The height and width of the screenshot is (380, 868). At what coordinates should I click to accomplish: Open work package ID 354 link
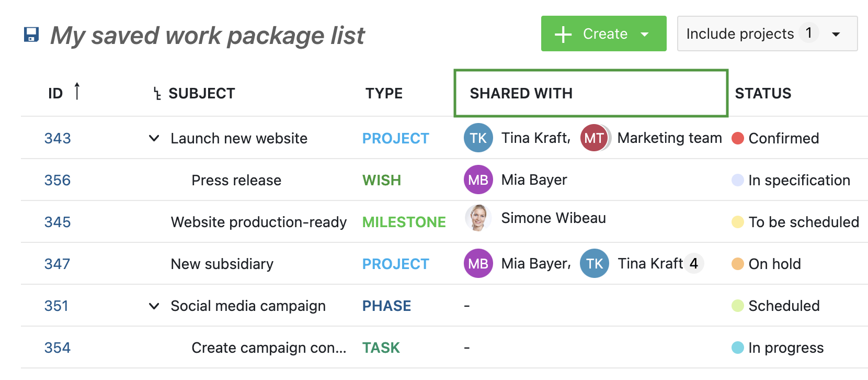[x=58, y=348]
